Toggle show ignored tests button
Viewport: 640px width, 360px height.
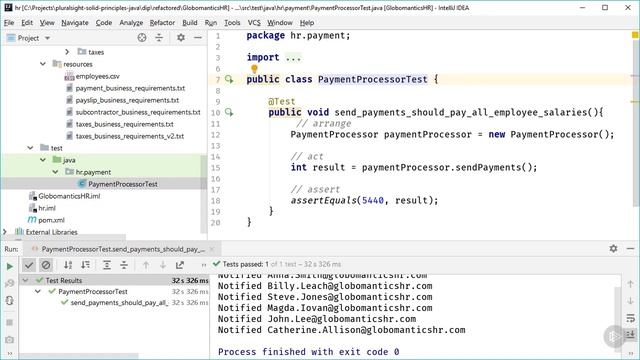(x=46, y=265)
